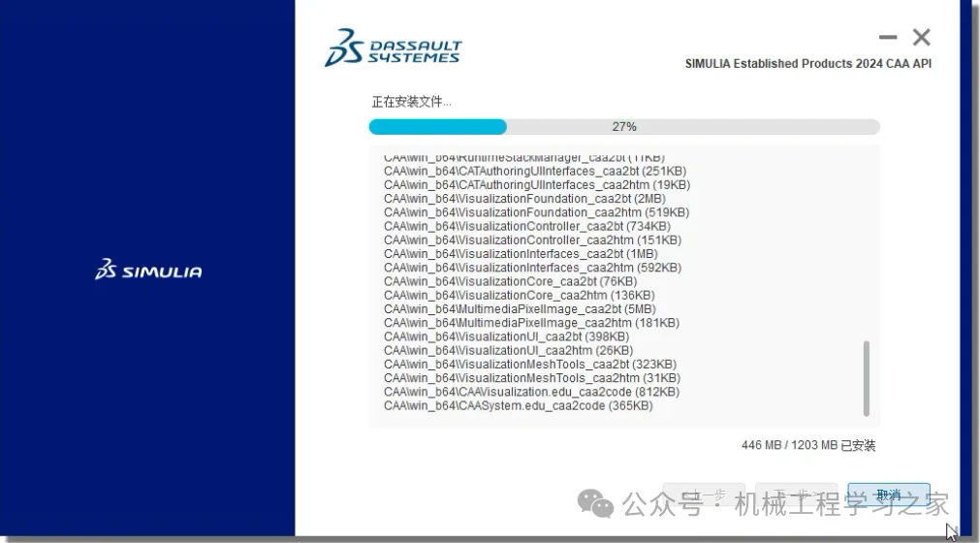980x543 pixels.
Task: Select the VisualizationCore_caa2htm (136KB) line
Action: 520,295
